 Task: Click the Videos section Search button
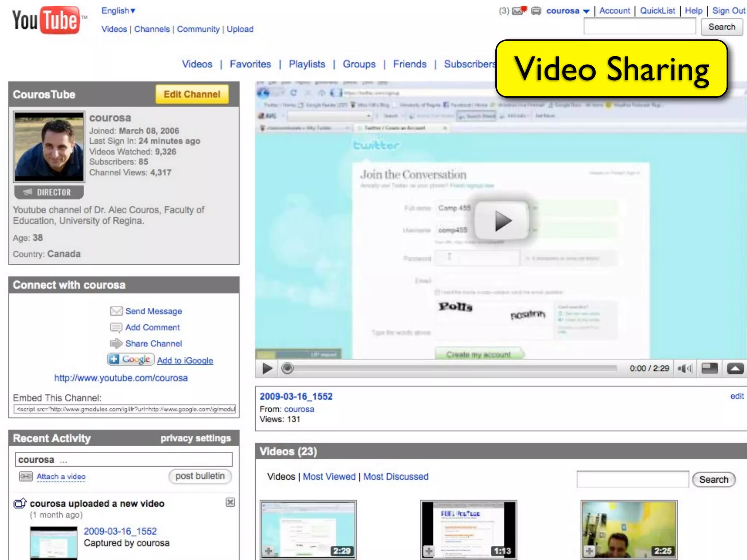coord(713,479)
